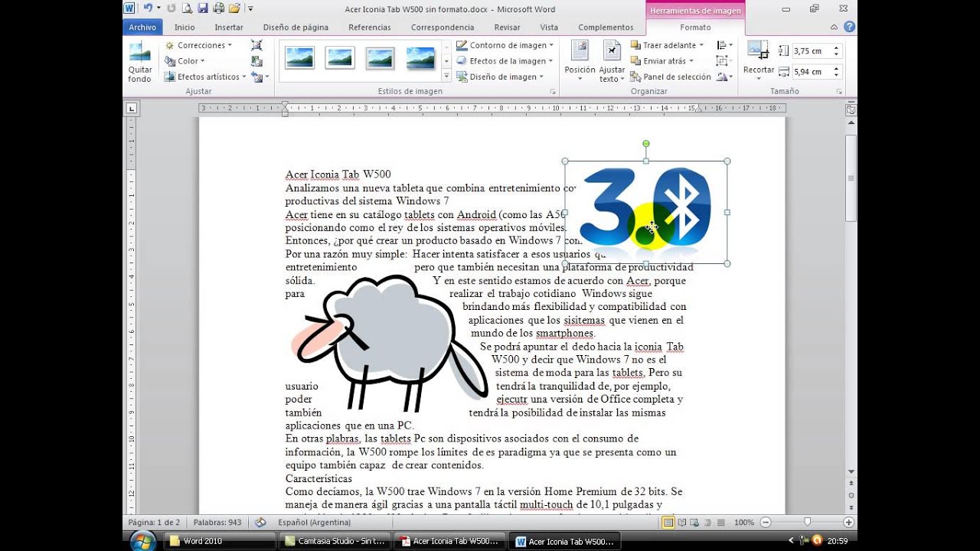The width and height of the screenshot is (980, 551).
Task: Open Traer adelante dropdown
Action: pyautogui.click(x=667, y=45)
